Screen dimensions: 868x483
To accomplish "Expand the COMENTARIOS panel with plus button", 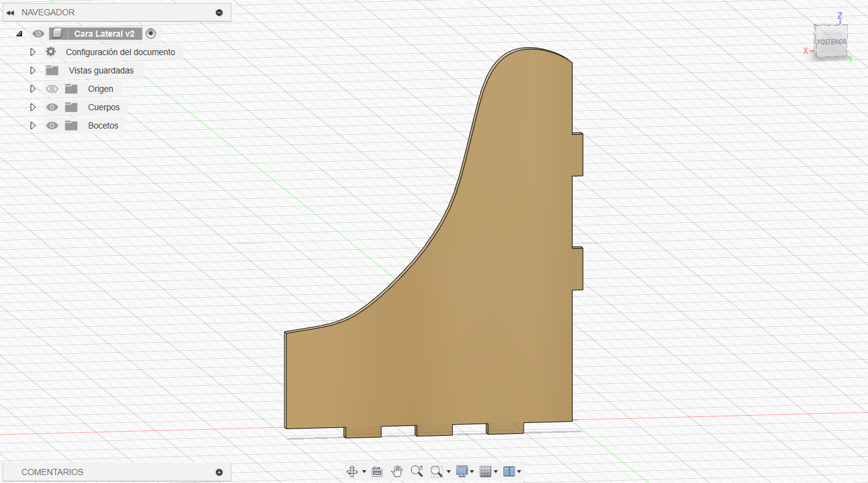I will coord(219,472).
